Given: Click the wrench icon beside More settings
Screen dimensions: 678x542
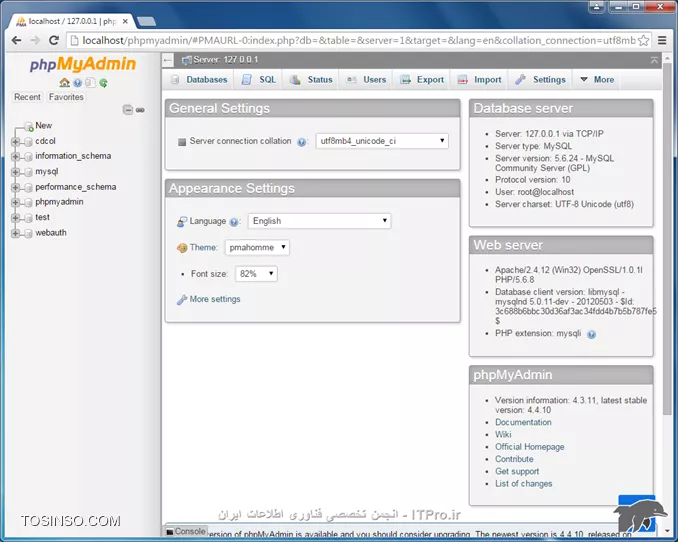Looking at the screenshot, I should (x=182, y=299).
